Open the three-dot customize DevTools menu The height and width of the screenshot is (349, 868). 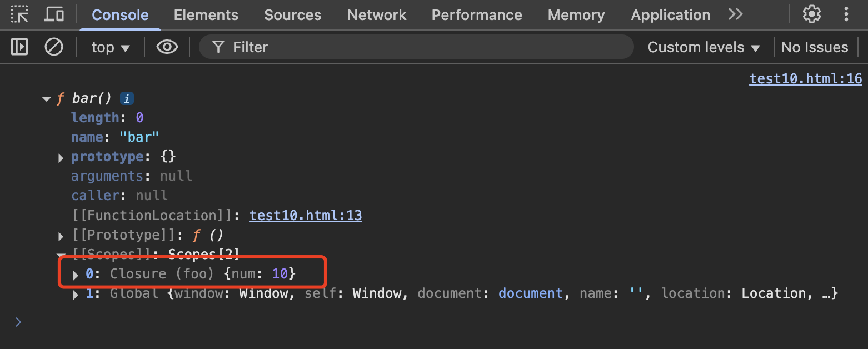[x=846, y=14]
